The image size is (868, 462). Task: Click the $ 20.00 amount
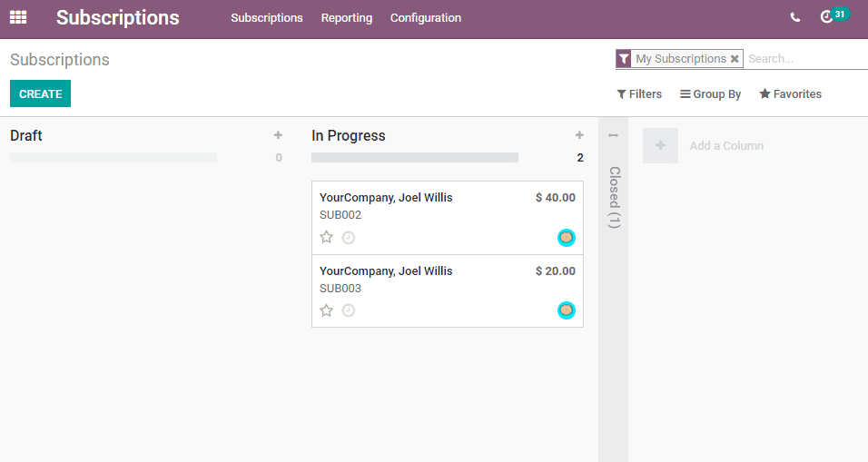tap(556, 271)
